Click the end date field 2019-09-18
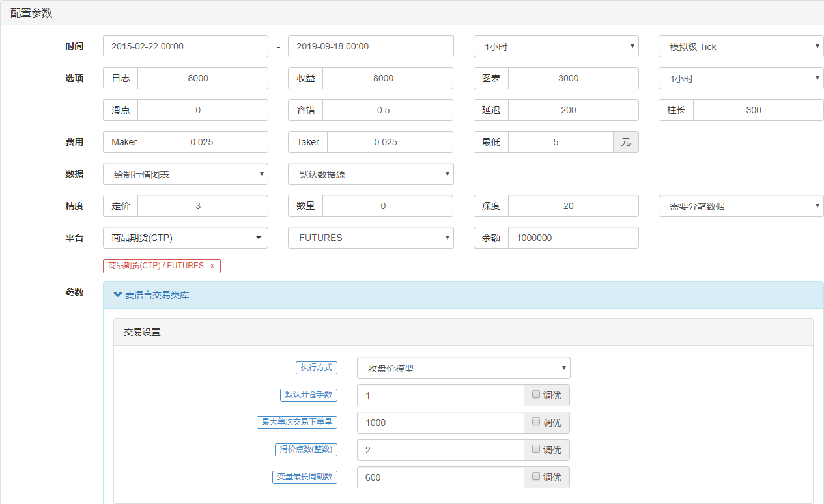The width and height of the screenshot is (824, 504). point(370,46)
